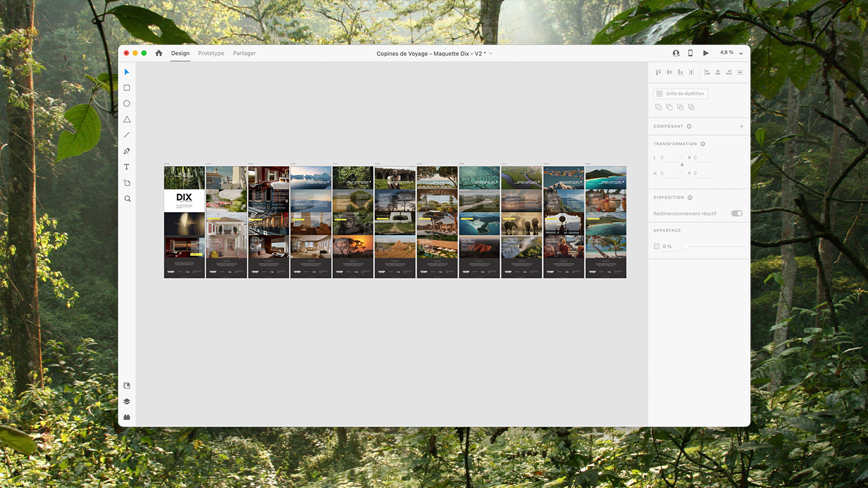Toggle the aspect ratio lock

[x=682, y=165]
